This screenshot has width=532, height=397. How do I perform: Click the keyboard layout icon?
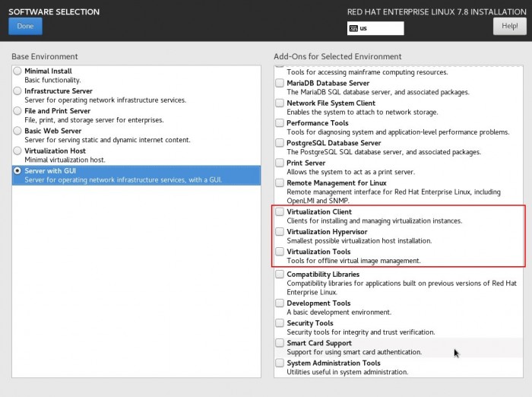[353, 28]
